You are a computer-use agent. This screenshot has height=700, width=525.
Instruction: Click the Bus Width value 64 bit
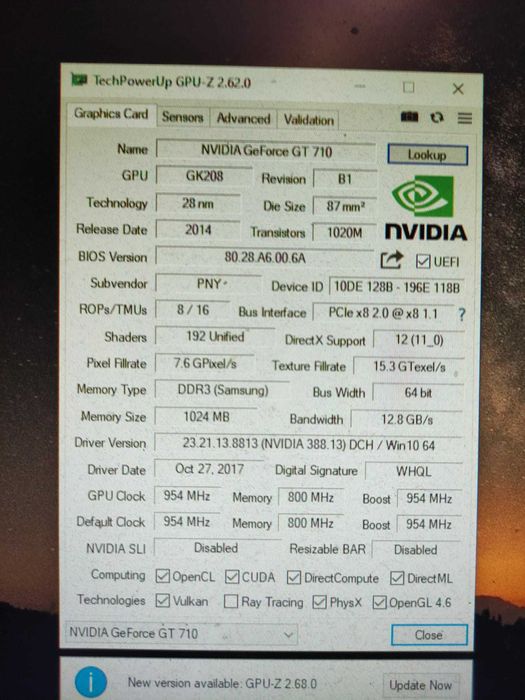[x=418, y=393]
